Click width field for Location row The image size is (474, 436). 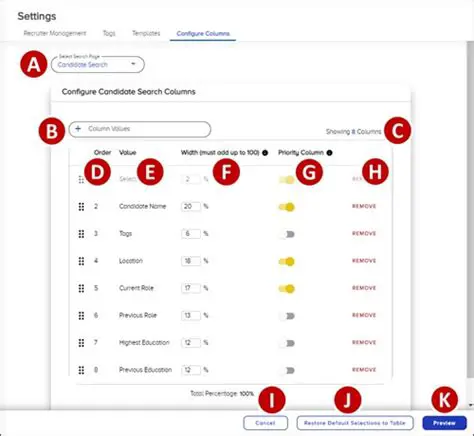point(191,261)
